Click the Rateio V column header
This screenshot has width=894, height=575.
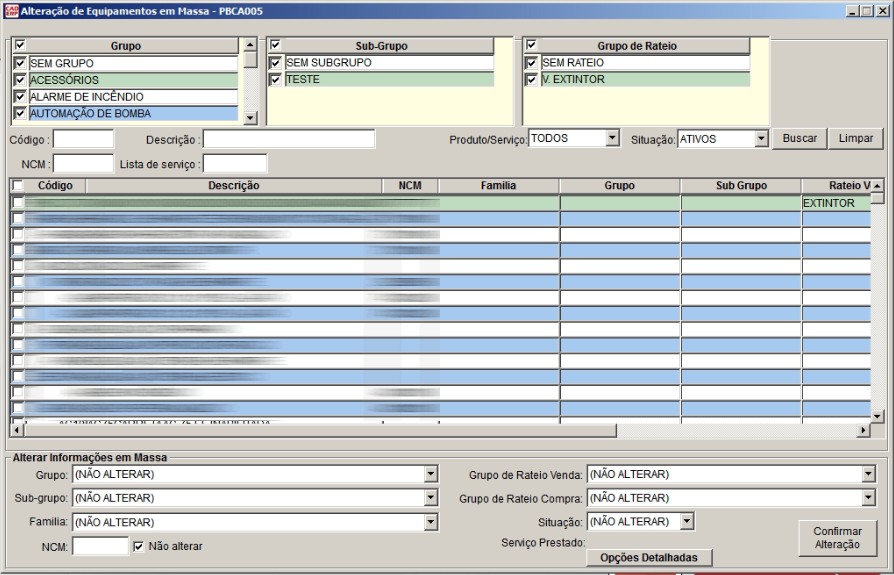pyautogui.click(x=836, y=186)
